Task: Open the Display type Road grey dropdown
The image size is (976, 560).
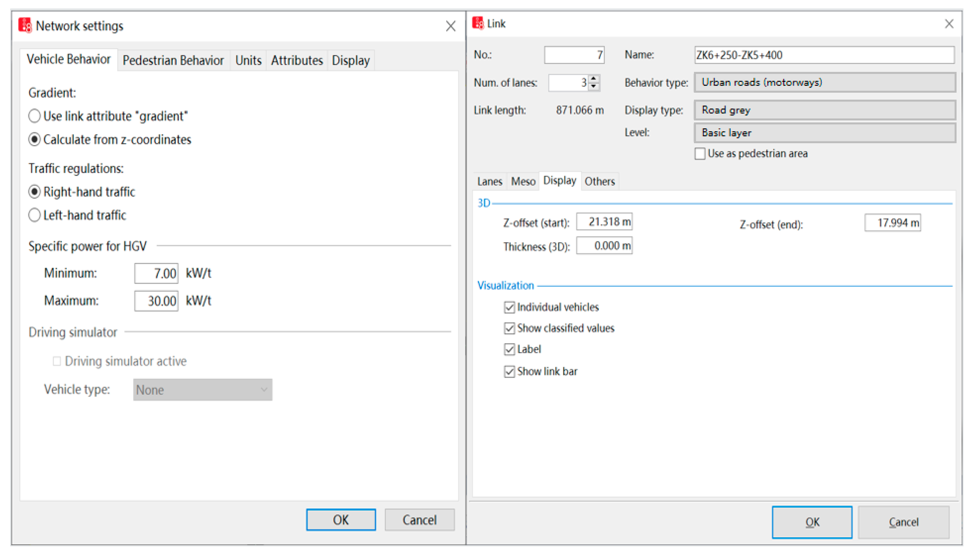Action: coord(825,110)
